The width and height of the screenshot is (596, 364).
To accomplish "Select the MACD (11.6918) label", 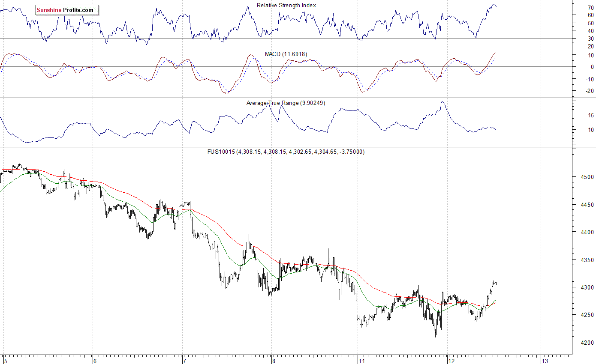I will 286,54.
